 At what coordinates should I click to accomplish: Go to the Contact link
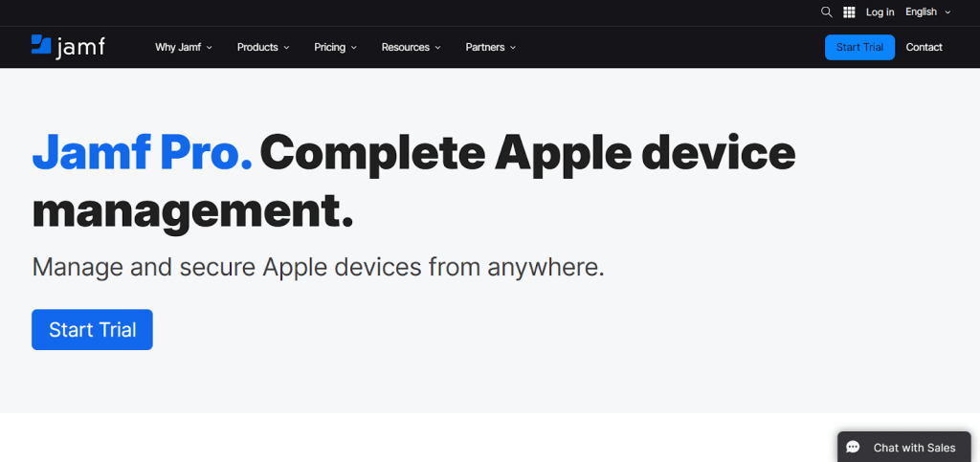pyautogui.click(x=924, y=47)
